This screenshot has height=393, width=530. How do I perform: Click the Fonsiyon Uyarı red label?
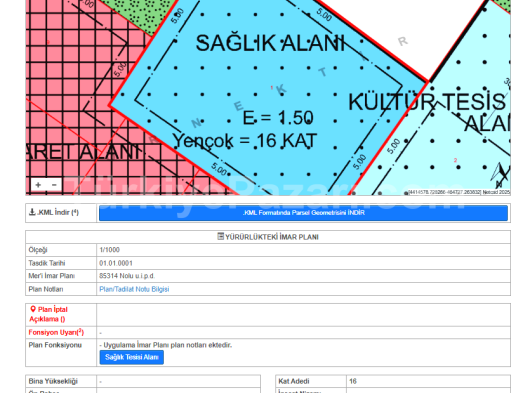56,333
